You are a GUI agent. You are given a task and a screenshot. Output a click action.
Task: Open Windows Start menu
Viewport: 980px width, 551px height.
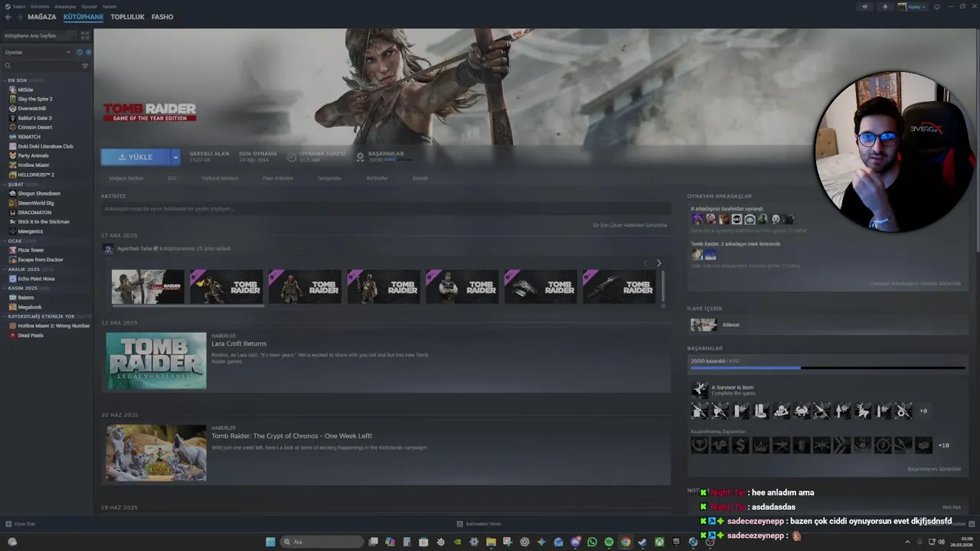[x=270, y=542]
